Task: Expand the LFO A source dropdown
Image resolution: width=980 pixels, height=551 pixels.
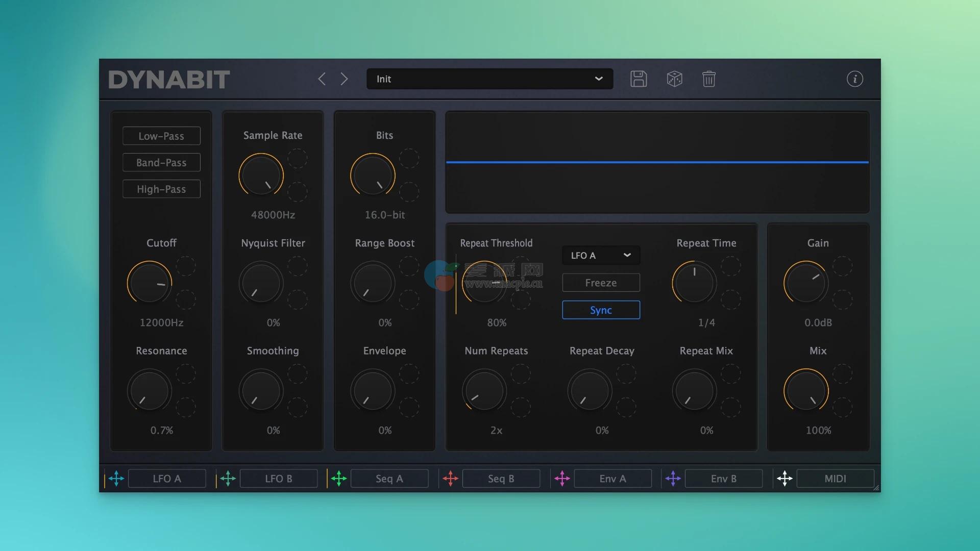Action: 601,256
